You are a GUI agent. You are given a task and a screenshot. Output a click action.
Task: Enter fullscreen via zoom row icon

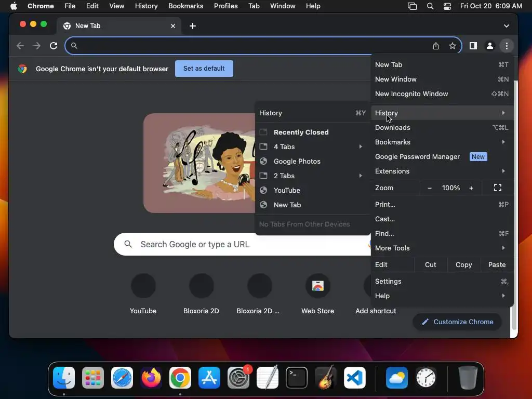pos(497,188)
